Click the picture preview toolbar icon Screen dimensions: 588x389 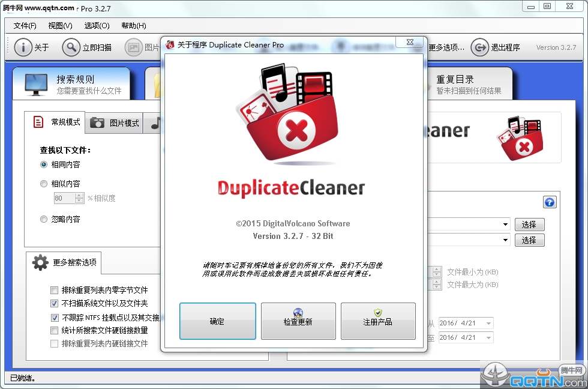pyautogui.click(x=133, y=47)
